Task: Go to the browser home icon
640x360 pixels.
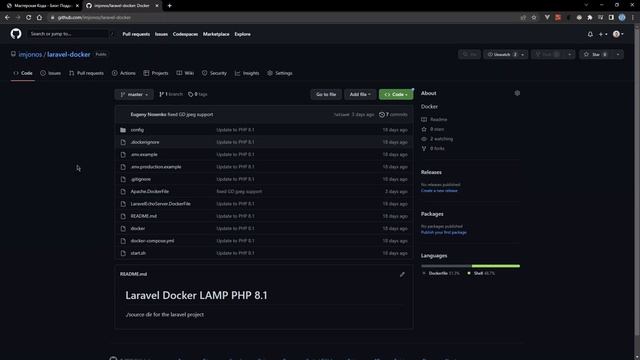Action: (39, 18)
